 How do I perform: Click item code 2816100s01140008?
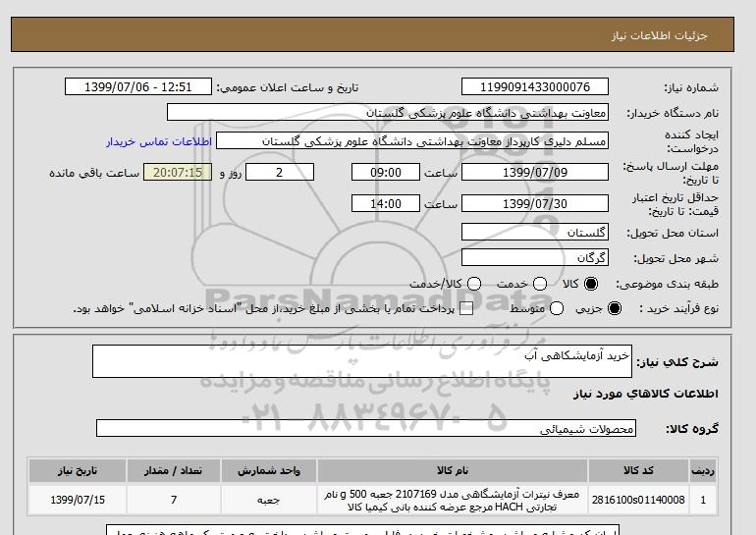point(638,500)
